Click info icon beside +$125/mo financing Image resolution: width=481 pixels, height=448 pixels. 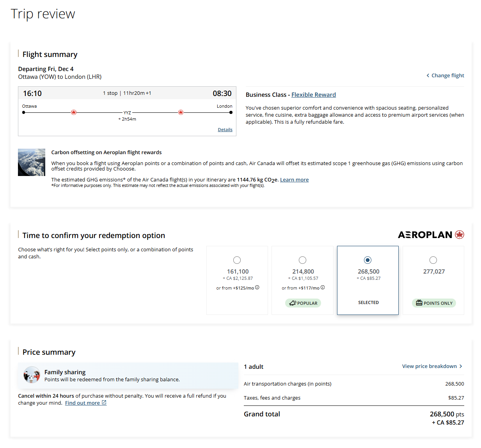[257, 288]
